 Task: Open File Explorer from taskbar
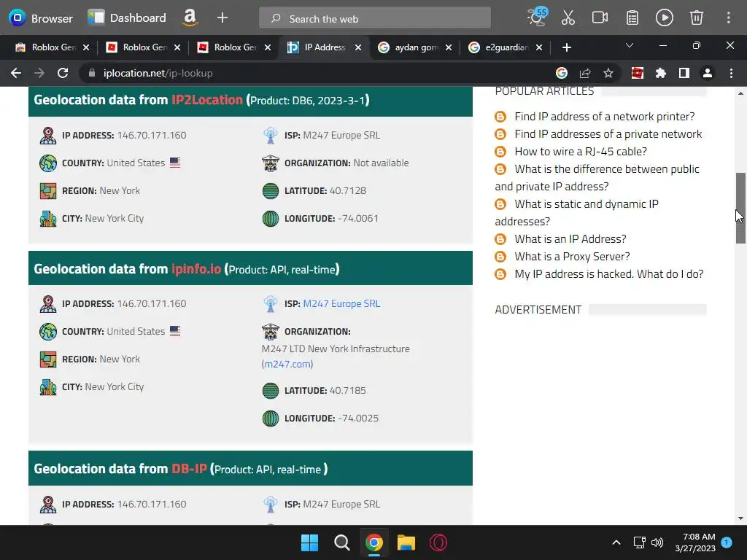406,542
